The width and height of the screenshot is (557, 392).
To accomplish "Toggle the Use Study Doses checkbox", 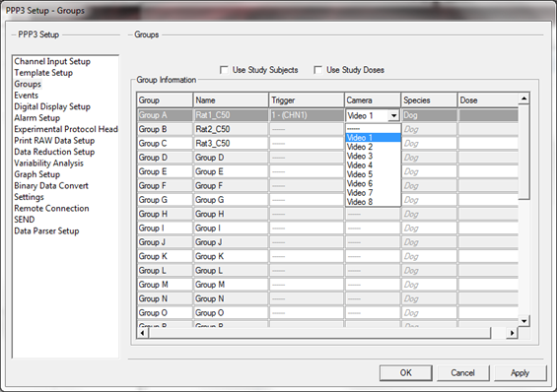I will 317,70.
